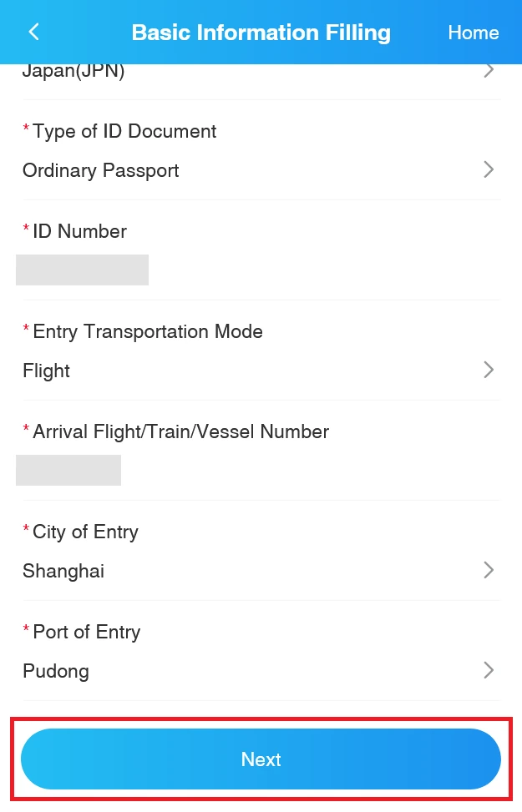Viewport: 522px width, 812px height.
Task: Tap the Type of ID Document label
Action: (124, 131)
